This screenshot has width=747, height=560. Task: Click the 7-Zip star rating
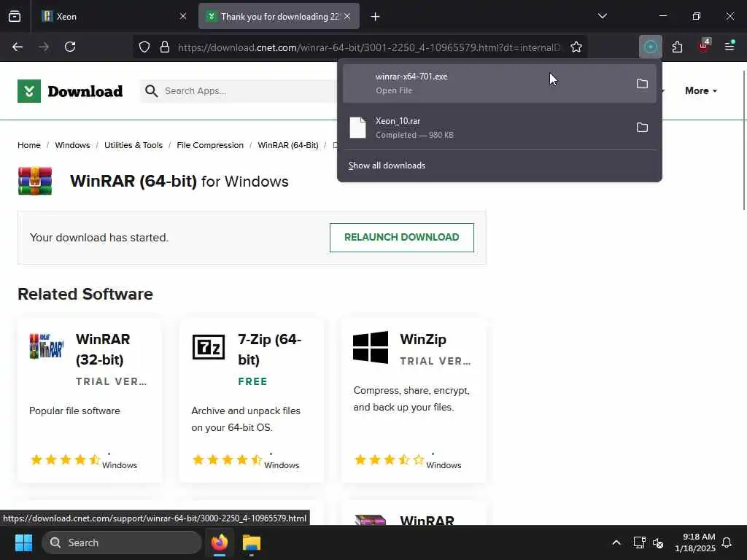228,460
